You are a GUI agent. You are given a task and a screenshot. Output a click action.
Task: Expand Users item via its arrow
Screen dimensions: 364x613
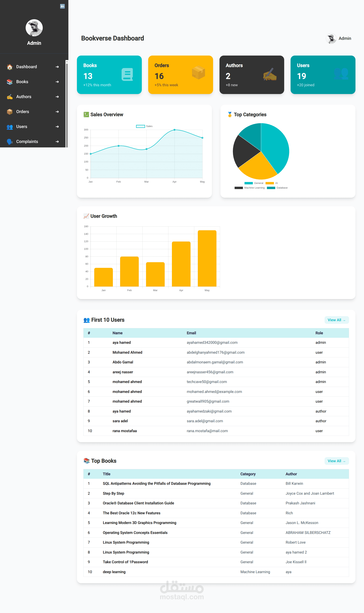pyautogui.click(x=57, y=126)
